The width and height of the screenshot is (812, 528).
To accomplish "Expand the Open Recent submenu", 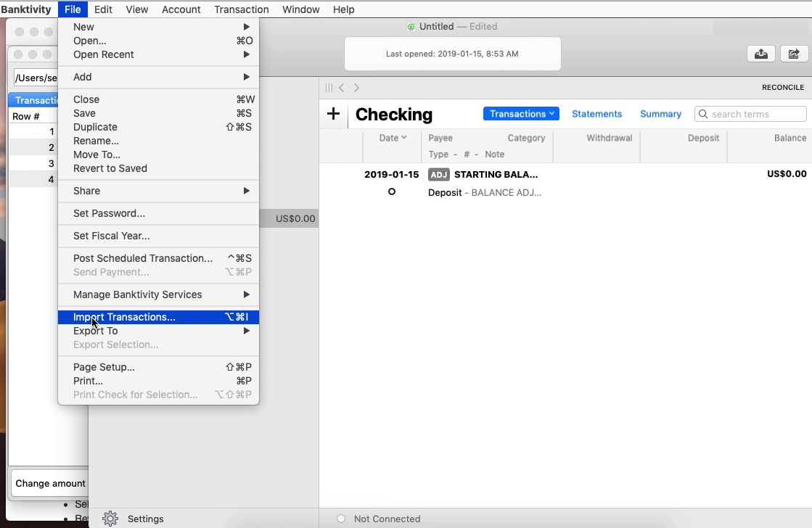I will pos(158,54).
